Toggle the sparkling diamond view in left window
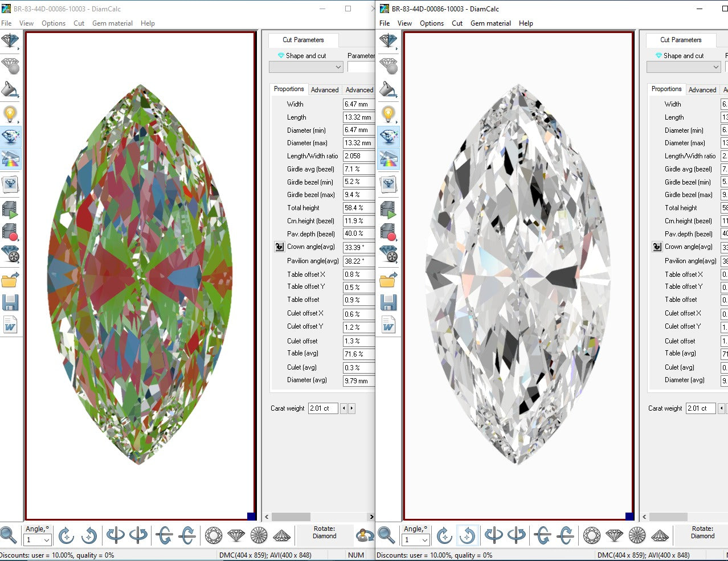Viewport: 728px width, 561px height. pyautogui.click(x=11, y=137)
